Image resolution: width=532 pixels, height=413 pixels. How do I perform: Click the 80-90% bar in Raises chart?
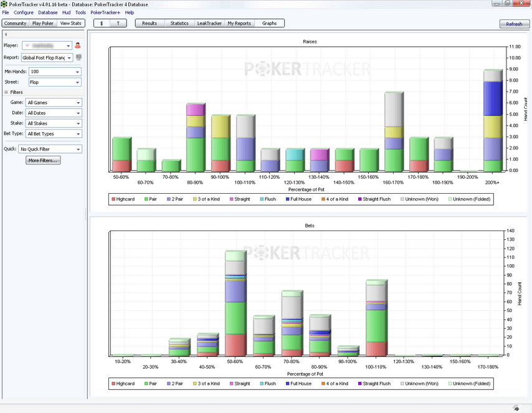(x=196, y=137)
